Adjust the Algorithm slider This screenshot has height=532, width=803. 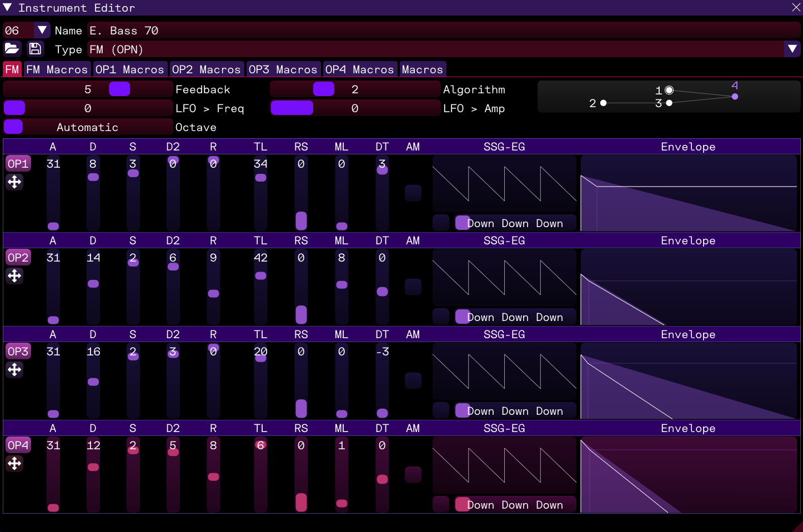[355, 89]
